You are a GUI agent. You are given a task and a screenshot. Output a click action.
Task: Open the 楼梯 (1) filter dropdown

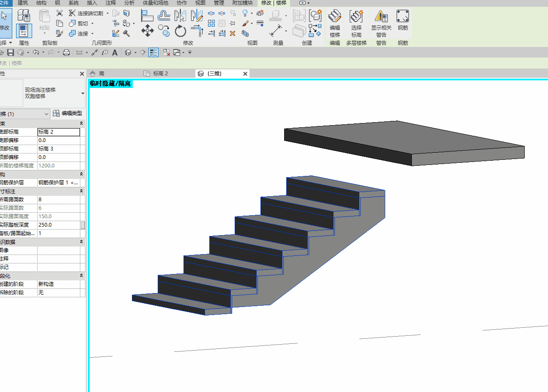(47, 114)
